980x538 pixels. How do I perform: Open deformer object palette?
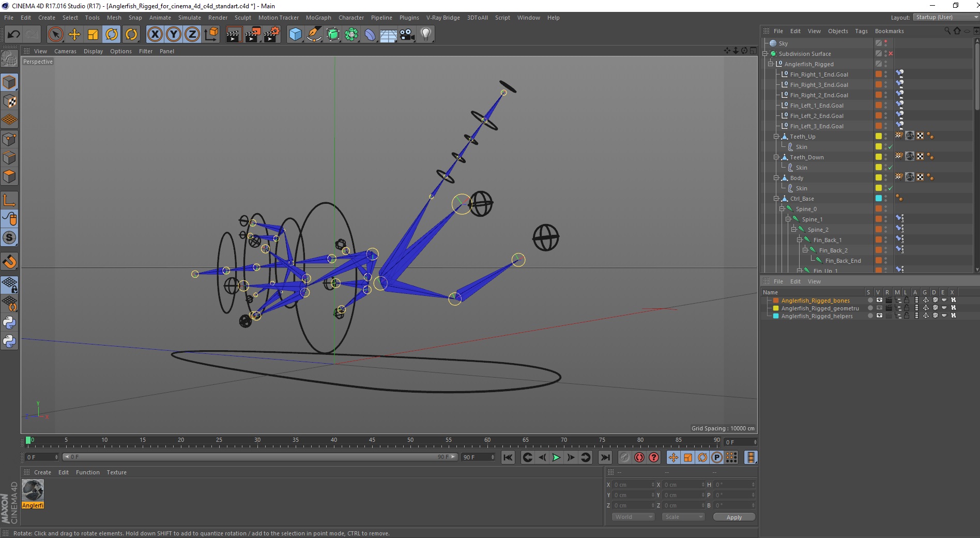coord(370,35)
